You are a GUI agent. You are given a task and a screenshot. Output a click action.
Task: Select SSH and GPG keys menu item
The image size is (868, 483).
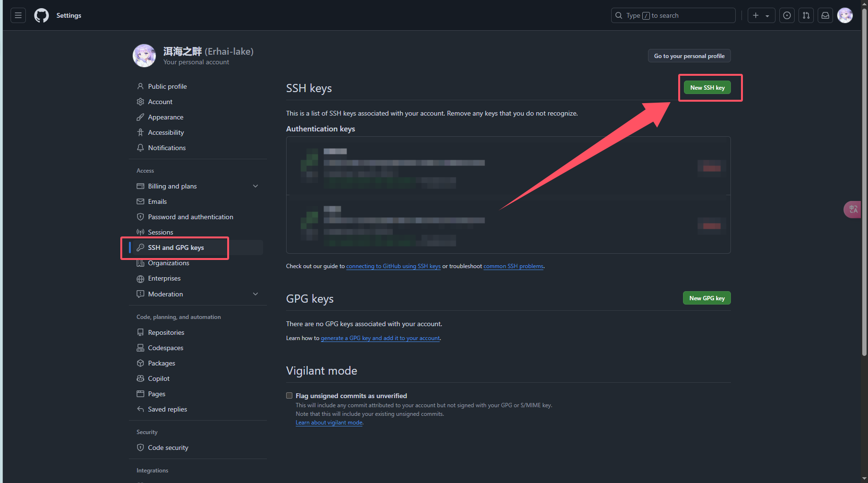click(175, 247)
